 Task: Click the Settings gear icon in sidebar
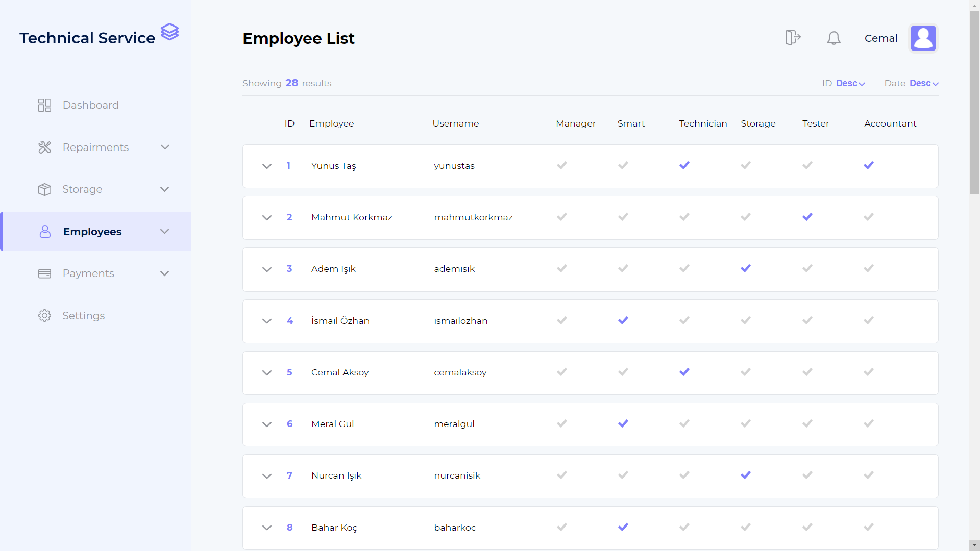click(x=44, y=316)
